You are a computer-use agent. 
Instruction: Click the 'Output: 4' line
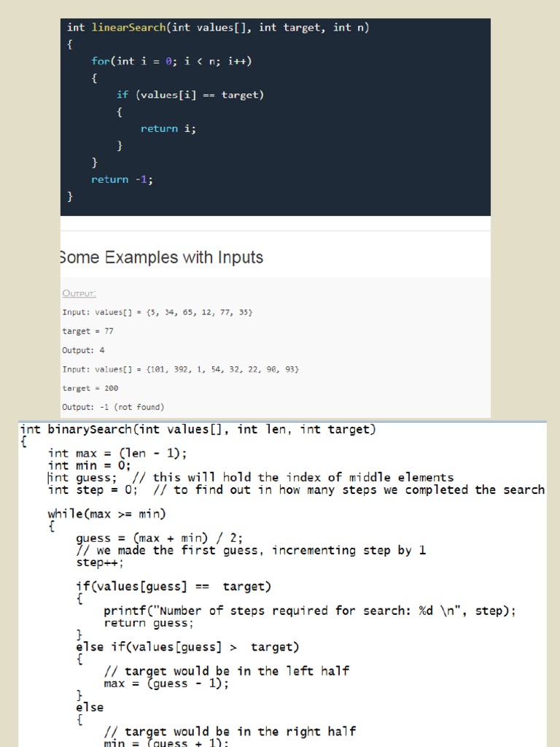click(x=83, y=350)
